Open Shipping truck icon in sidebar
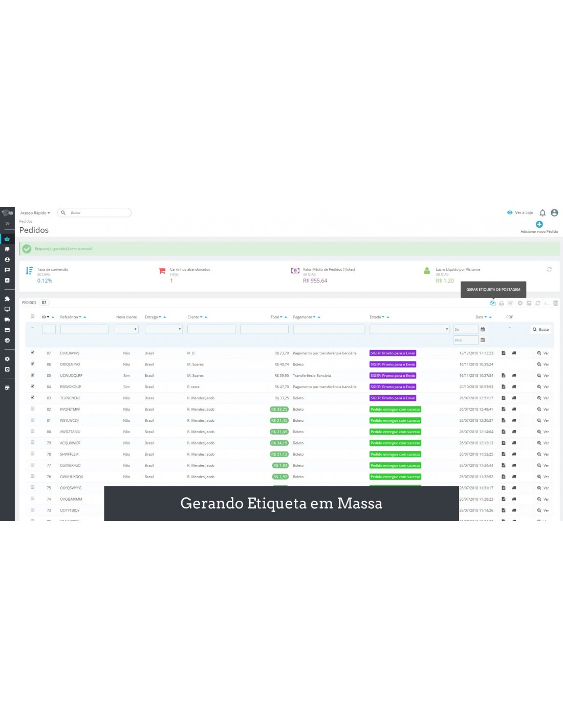Viewport: 563px width, 728px height. pos(7,319)
